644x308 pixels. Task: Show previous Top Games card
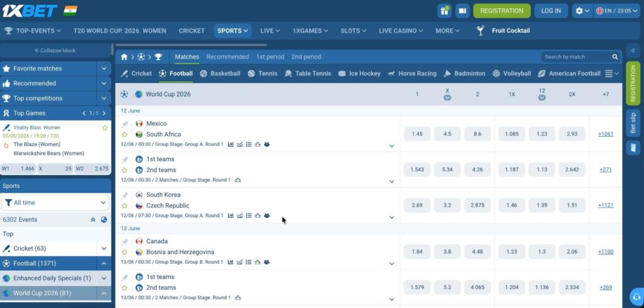point(84,113)
